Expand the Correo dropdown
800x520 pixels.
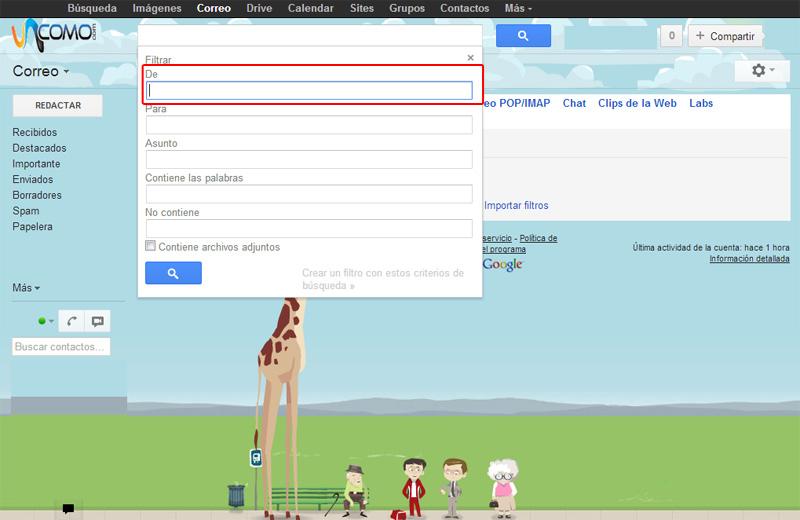(41, 72)
